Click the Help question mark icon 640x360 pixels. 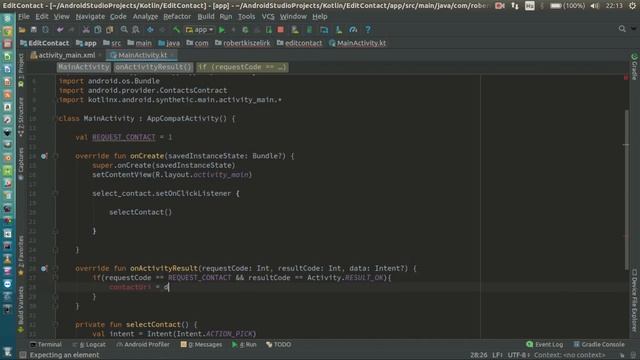click(368, 30)
